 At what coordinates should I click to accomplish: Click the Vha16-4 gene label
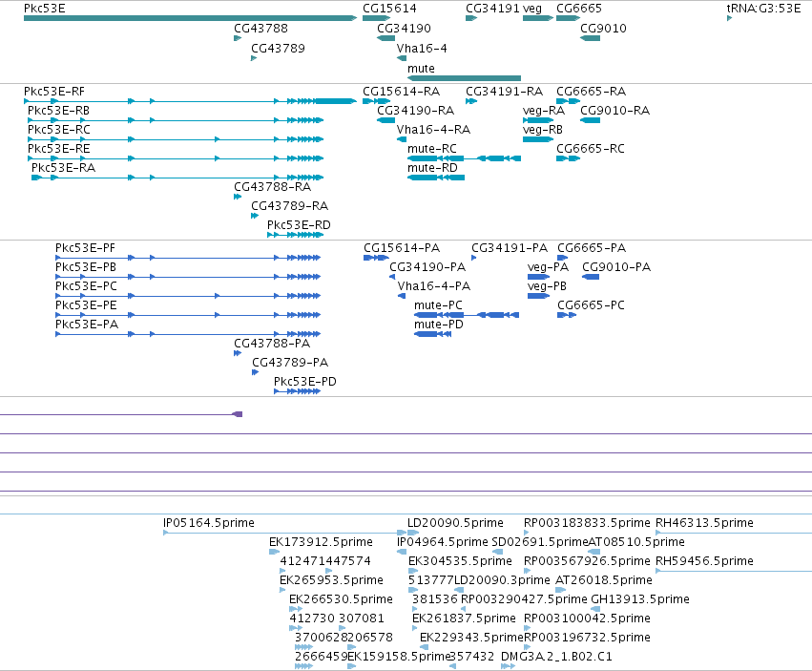tap(422, 49)
